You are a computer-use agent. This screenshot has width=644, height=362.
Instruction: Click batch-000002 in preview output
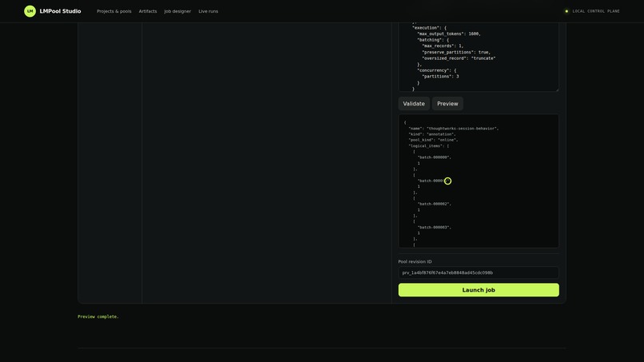pos(434,204)
